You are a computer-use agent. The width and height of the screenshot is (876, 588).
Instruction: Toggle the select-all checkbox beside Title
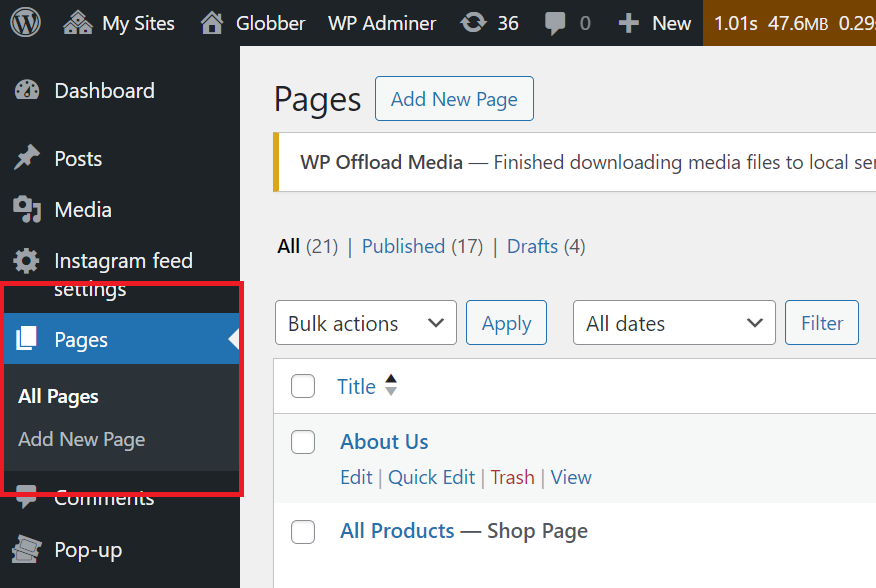pyautogui.click(x=303, y=386)
